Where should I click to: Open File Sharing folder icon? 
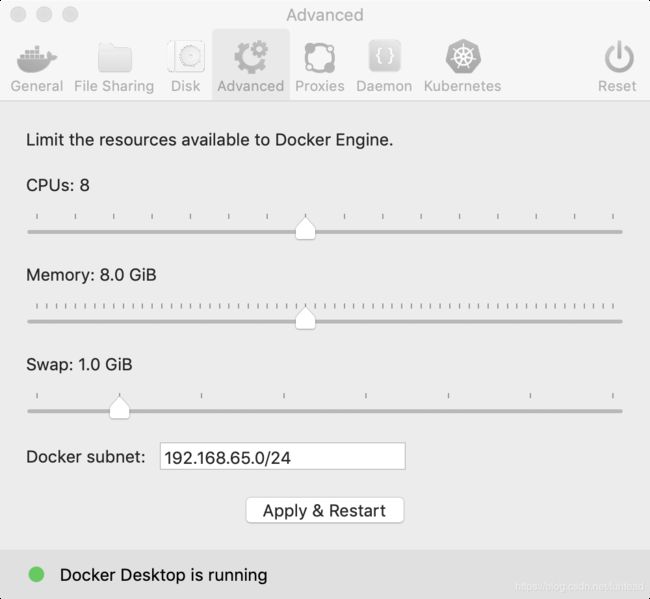pos(115,58)
